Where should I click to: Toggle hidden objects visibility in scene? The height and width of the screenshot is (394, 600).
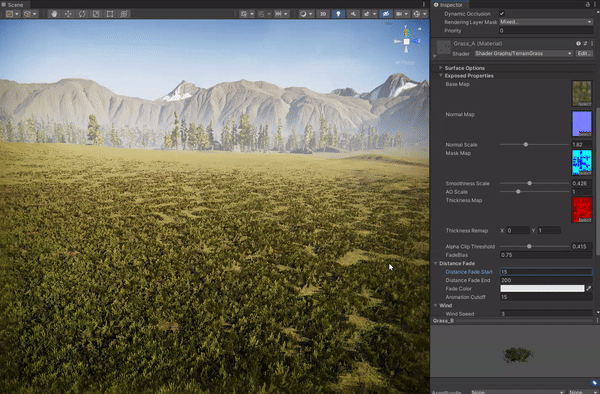386,14
